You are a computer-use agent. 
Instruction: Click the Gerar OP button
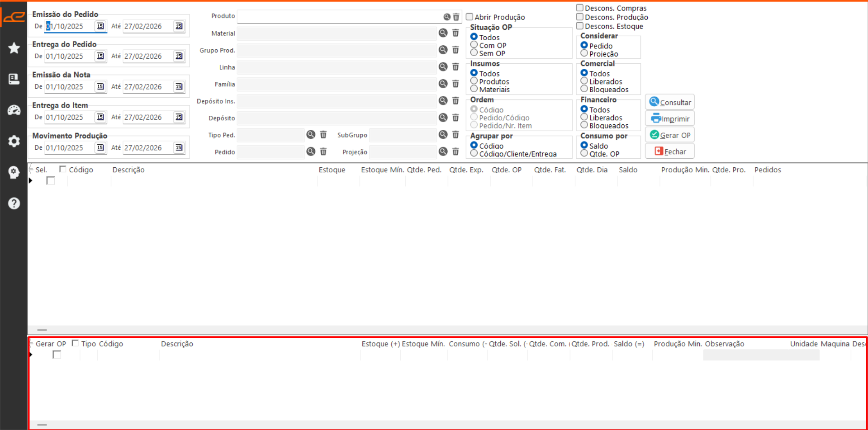[x=670, y=135]
